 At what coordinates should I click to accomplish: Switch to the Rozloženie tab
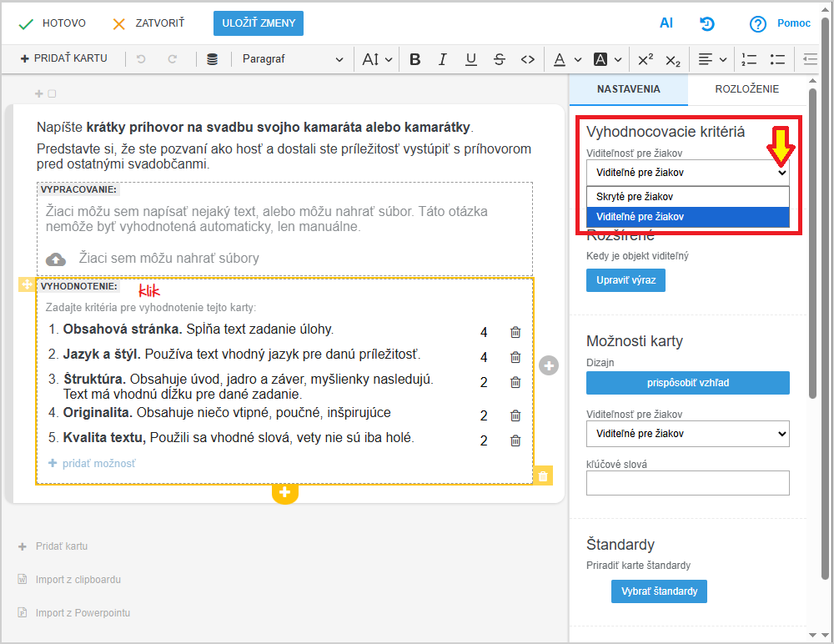(746, 89)
